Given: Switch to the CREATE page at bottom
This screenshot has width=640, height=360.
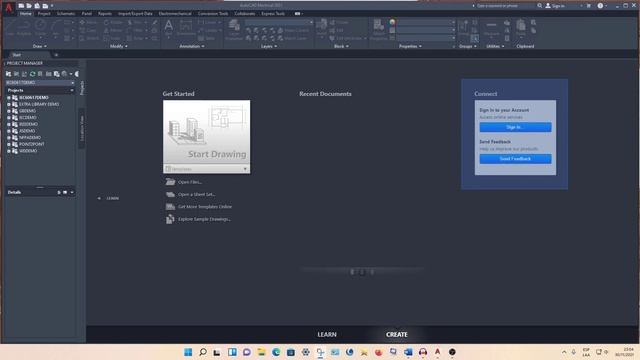Looking at the screenshot, I should (x=397, y=334).
